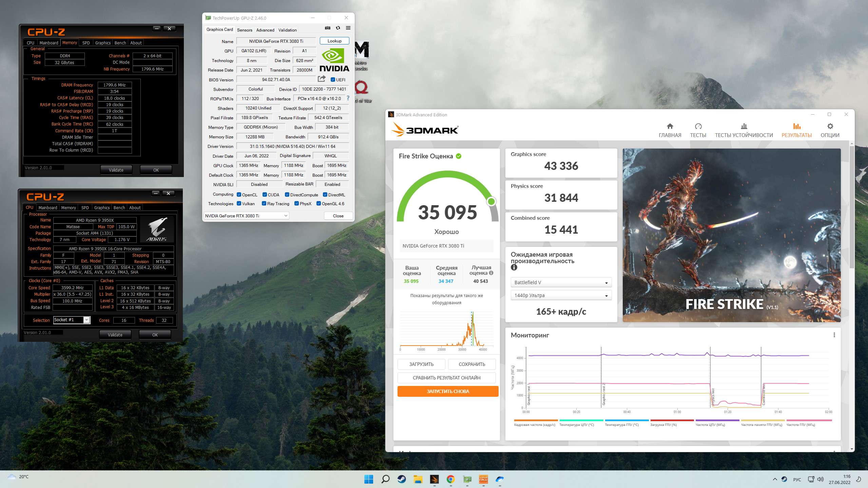Viewport: 868px width, 488px height.
Task: Open 3DMark Главная home icon
Action: coord(670,126)
